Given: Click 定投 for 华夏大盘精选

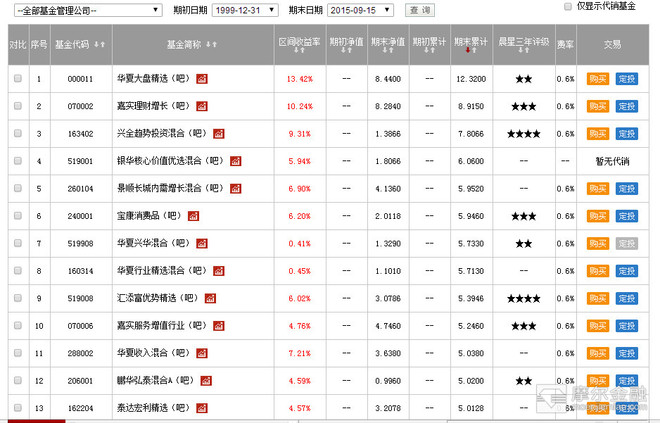Looking at the screenshot, I should pyautogui.click(x=627, y=79).
